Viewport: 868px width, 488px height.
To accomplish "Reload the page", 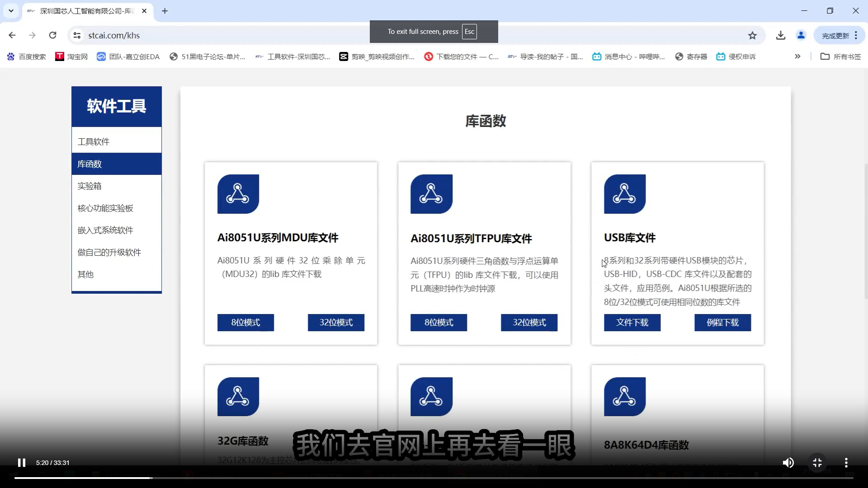I will [x=52, y=35].
